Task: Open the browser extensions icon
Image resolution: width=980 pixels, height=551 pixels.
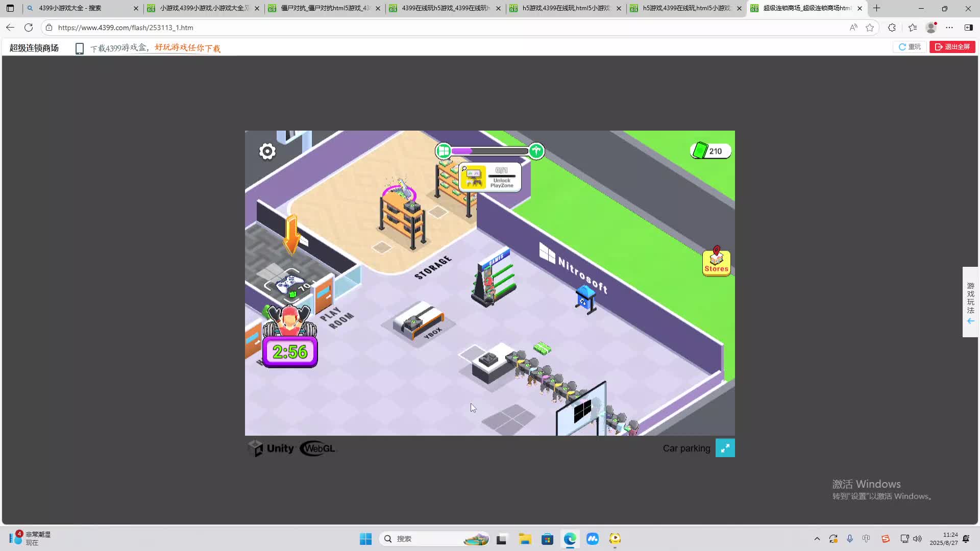Action: pyautogui.click(x=892, y=28)
